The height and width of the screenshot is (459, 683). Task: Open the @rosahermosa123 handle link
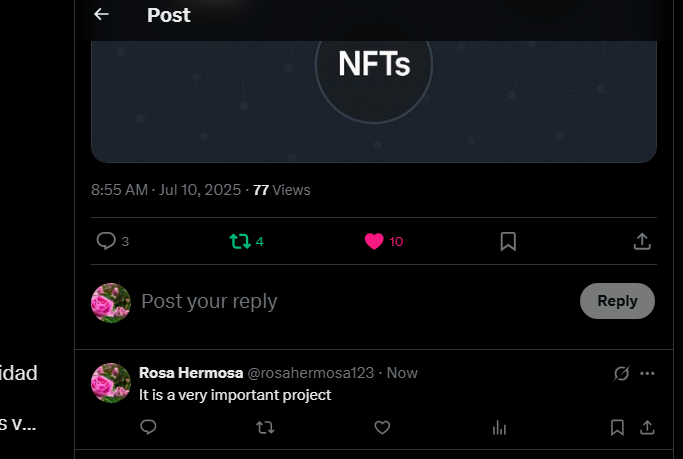[311, 373]
